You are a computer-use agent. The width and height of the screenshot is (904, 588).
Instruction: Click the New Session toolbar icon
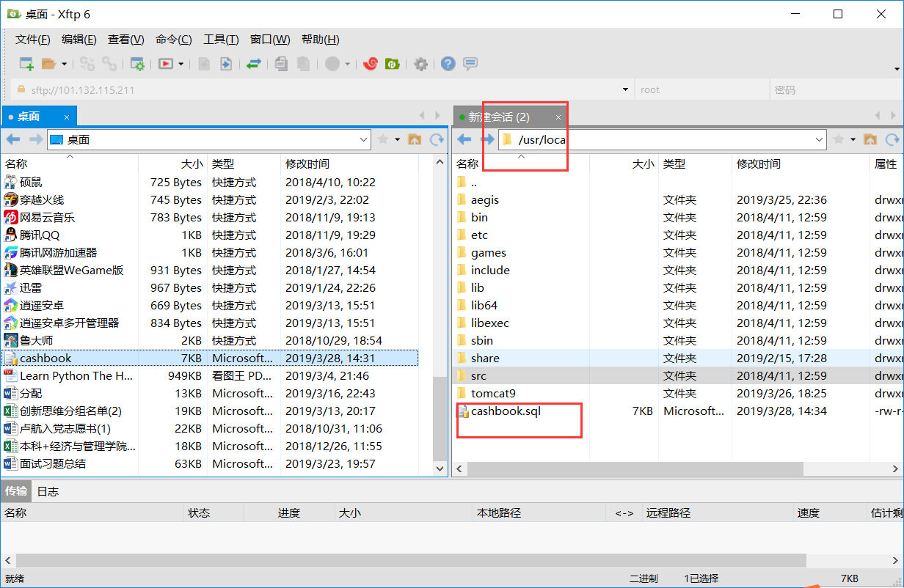[x=26, y=64]
